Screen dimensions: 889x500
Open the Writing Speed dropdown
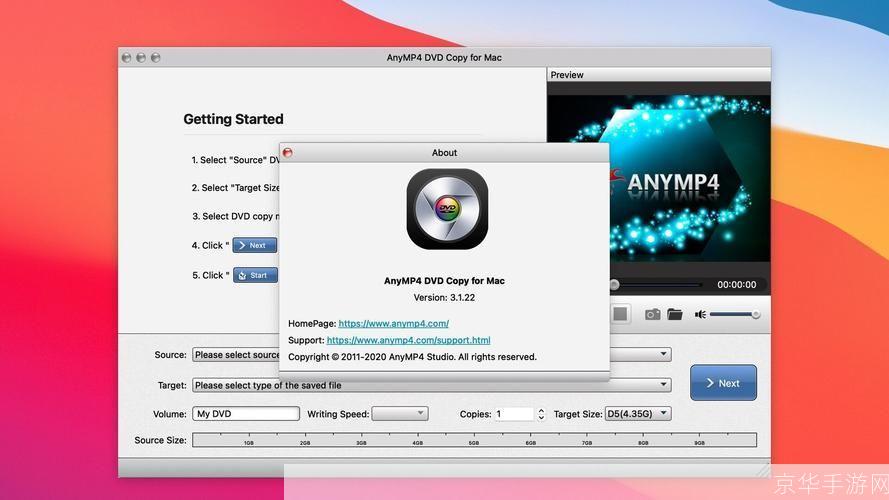click(x=400, y=414)
